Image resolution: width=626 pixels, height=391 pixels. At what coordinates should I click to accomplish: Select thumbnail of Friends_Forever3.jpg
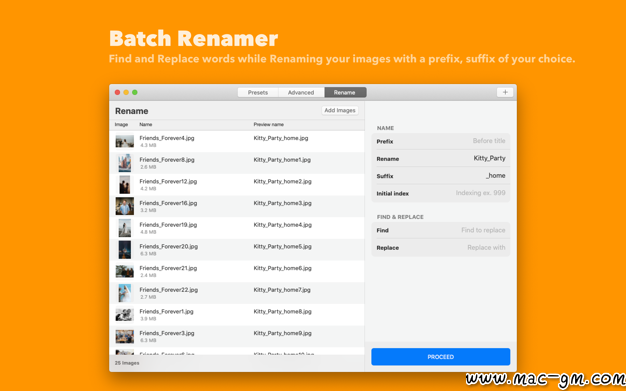point(125,336)
